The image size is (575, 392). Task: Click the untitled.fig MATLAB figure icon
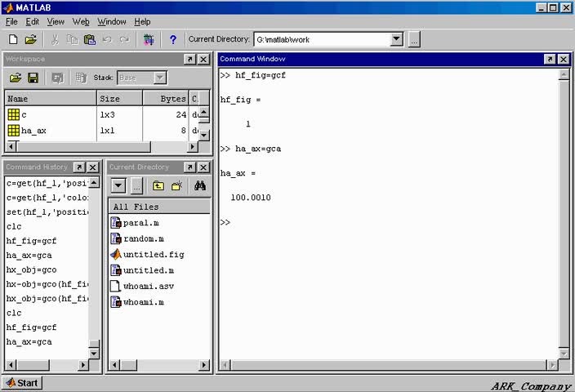116,254
